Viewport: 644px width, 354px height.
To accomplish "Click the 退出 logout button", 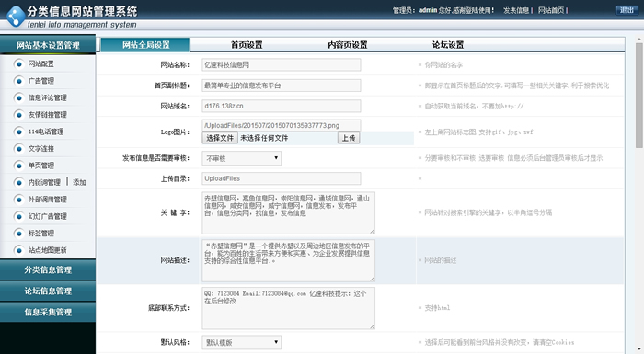I will pyautogui.click(x=627, y=10).
